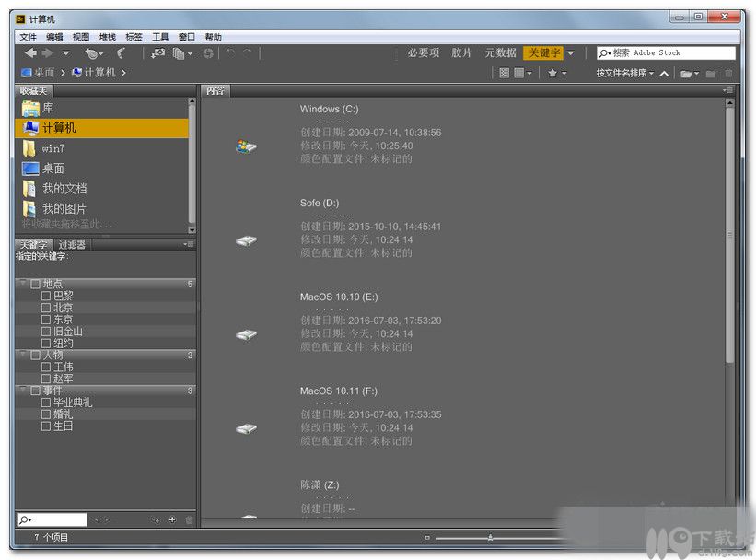
Task: Click the Adobe Stock search field
Action: (666, 53)
